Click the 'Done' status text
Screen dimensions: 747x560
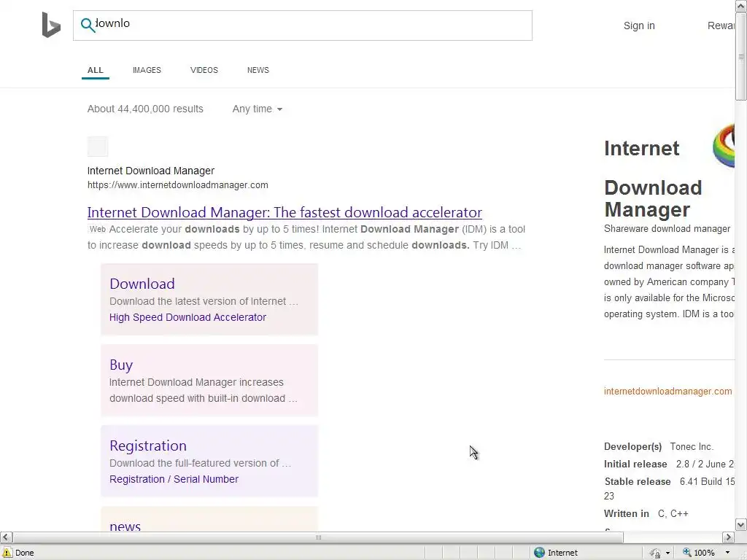point(24,553)
